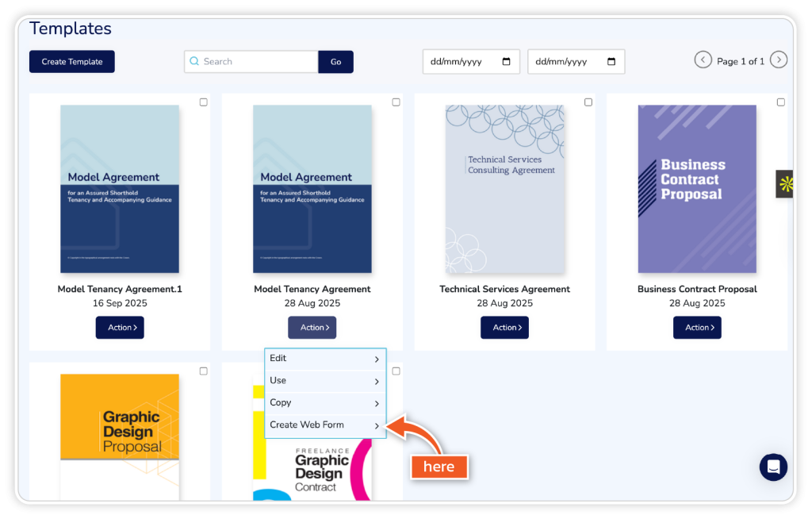The width and height of the screenshot is (812, 519).
Task: Expand Action menu under Technical Services Agreement
Action: point(504,328)
